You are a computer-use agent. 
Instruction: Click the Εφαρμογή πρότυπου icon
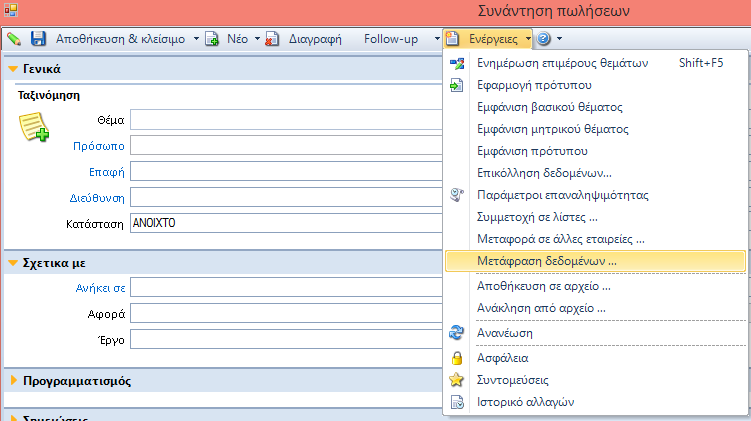tap(456, 85)
